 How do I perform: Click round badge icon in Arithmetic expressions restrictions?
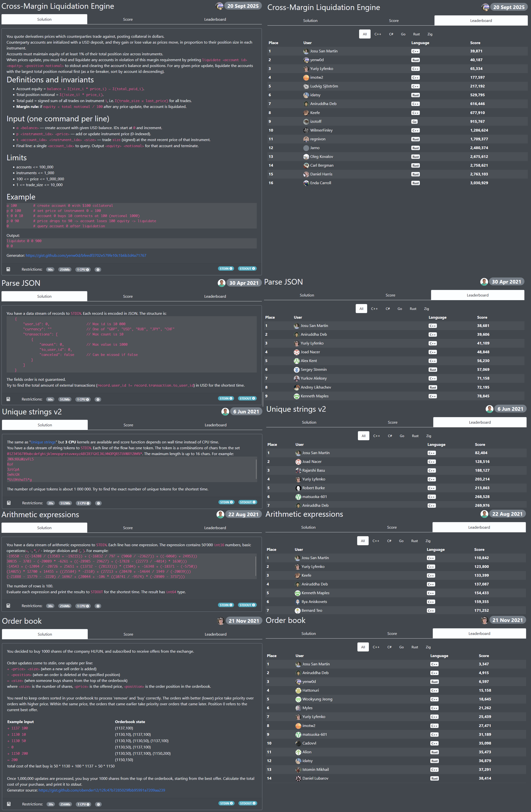pos(98,606)
